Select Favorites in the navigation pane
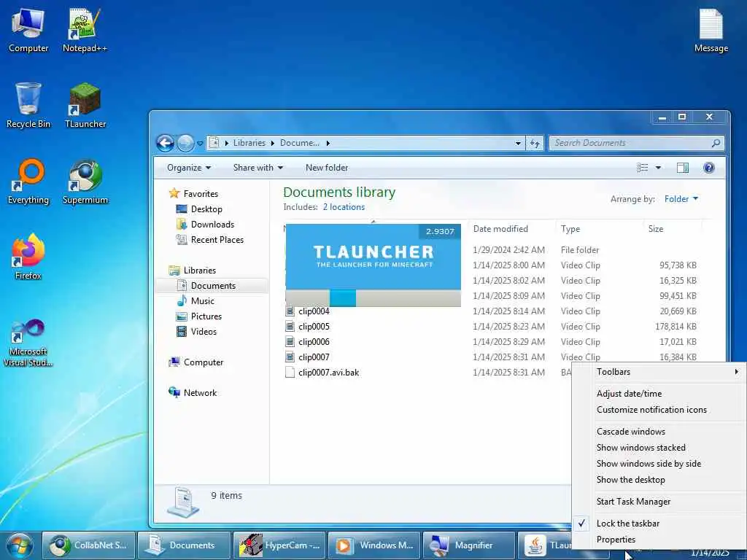Viewport: 747px width, 560px height. (201, 194)
